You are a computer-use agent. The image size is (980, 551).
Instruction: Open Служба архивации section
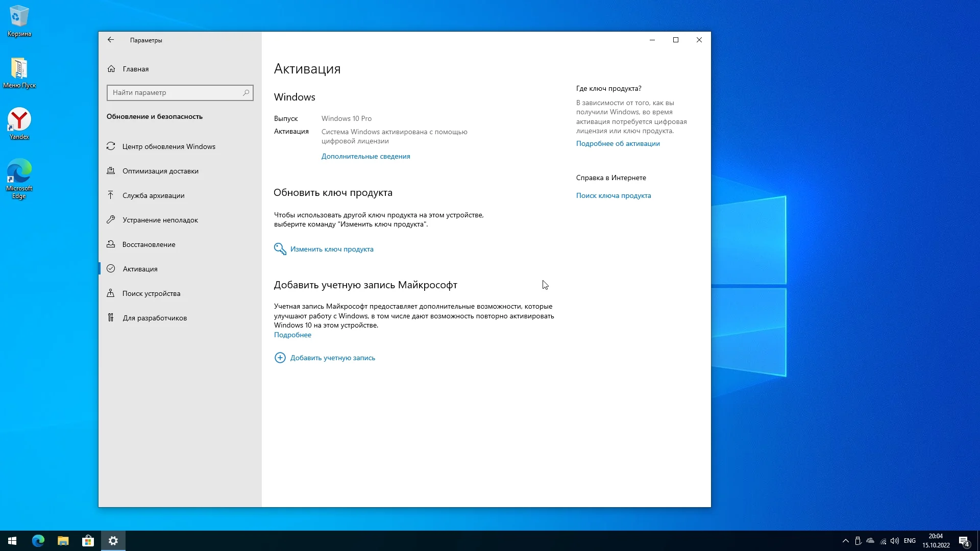coord(153,195)
